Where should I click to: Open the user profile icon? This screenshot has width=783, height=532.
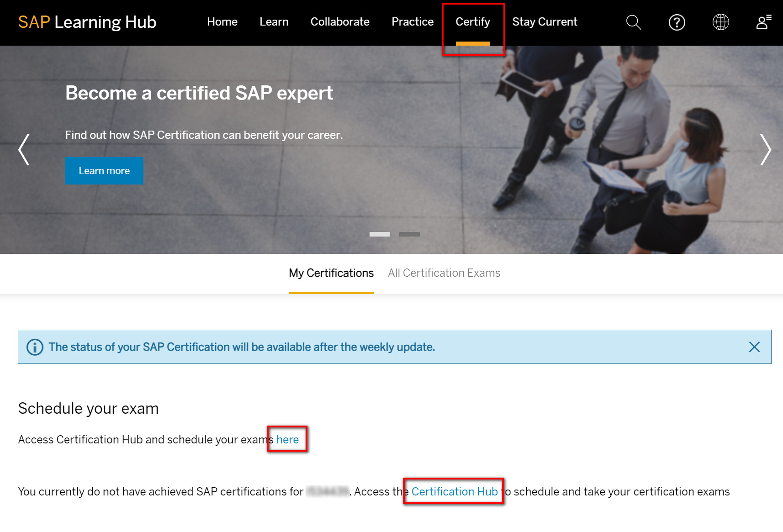click(763, 22)
